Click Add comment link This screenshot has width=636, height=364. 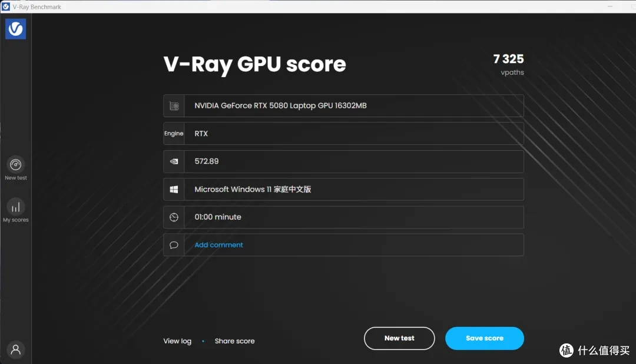click(218, 244)
